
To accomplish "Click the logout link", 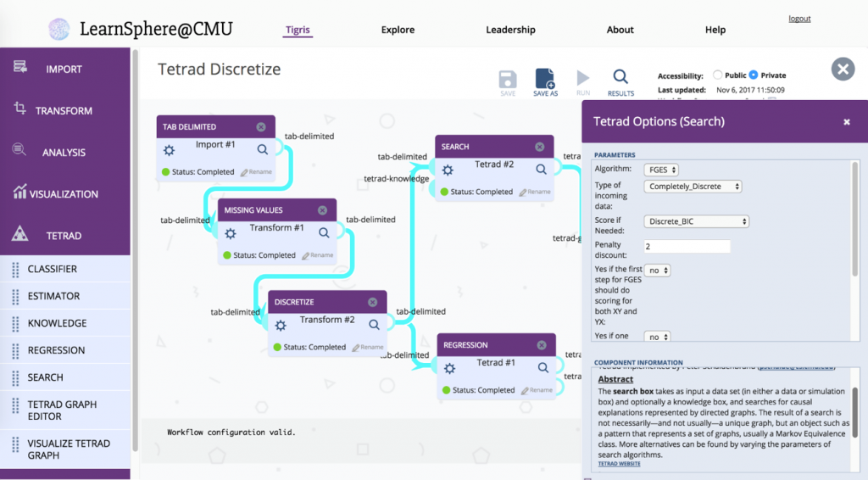I will [x=799, y=19].
